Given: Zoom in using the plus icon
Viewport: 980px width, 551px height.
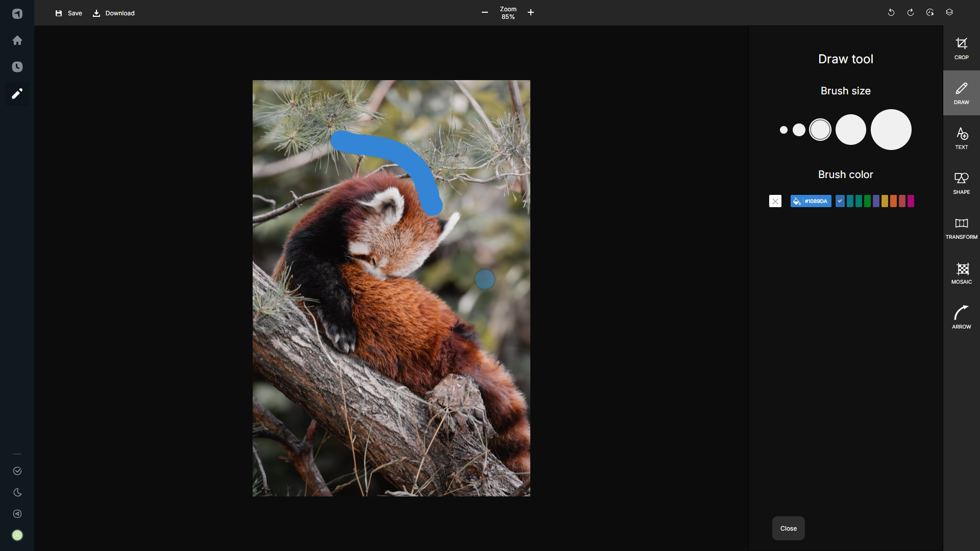Looking at the screenshot, I should point(531,12).
